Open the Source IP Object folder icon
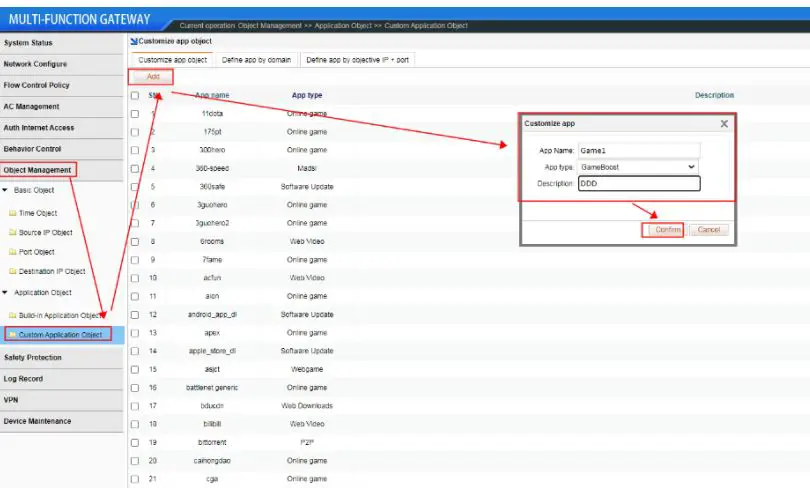 pyautogui.click(x=12, y=232)
